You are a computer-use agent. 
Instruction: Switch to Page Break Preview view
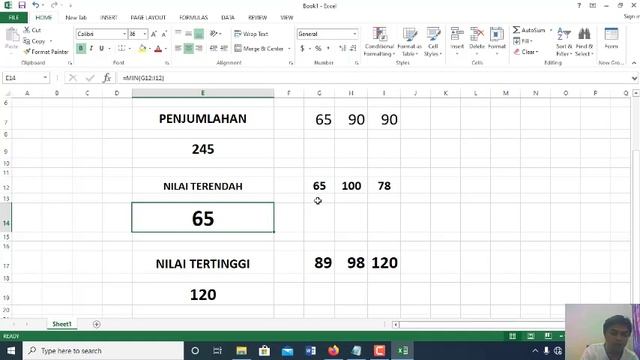click(548, 336)
